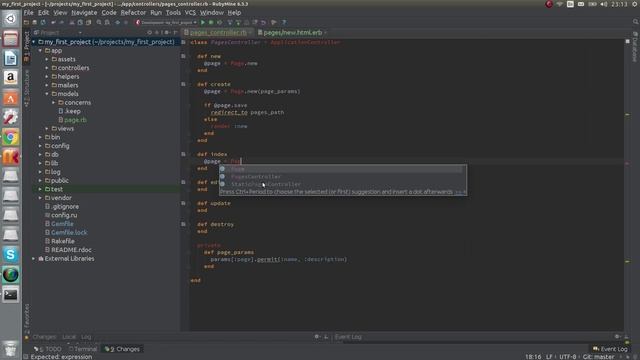Toggle fold for class PagesController
This screenshot has height=360, width=640.
click(183, 42)
